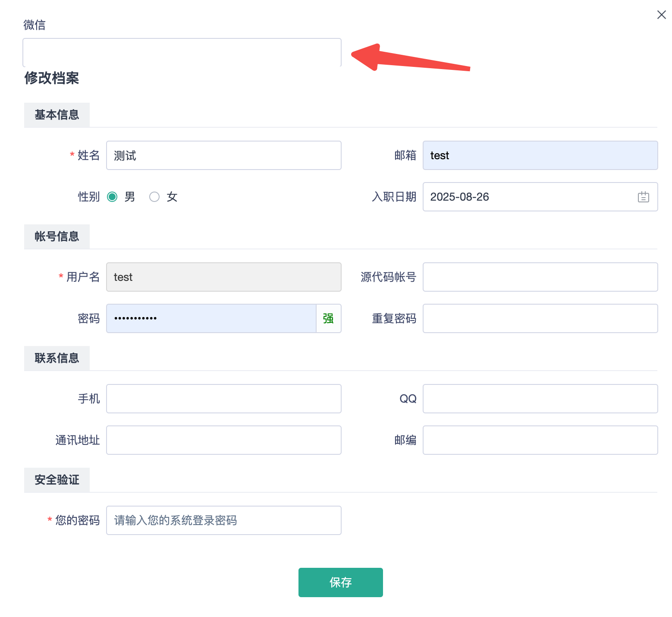Click the 微信 input field
Screen dimensions: 672x617
coord(182,52)
